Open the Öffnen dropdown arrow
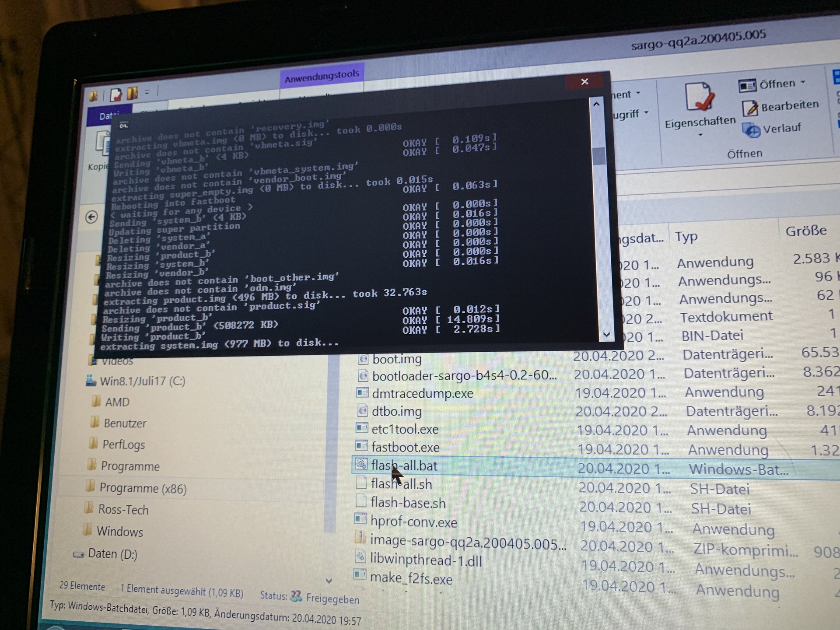Screen dimensions: 840x630 803,82
